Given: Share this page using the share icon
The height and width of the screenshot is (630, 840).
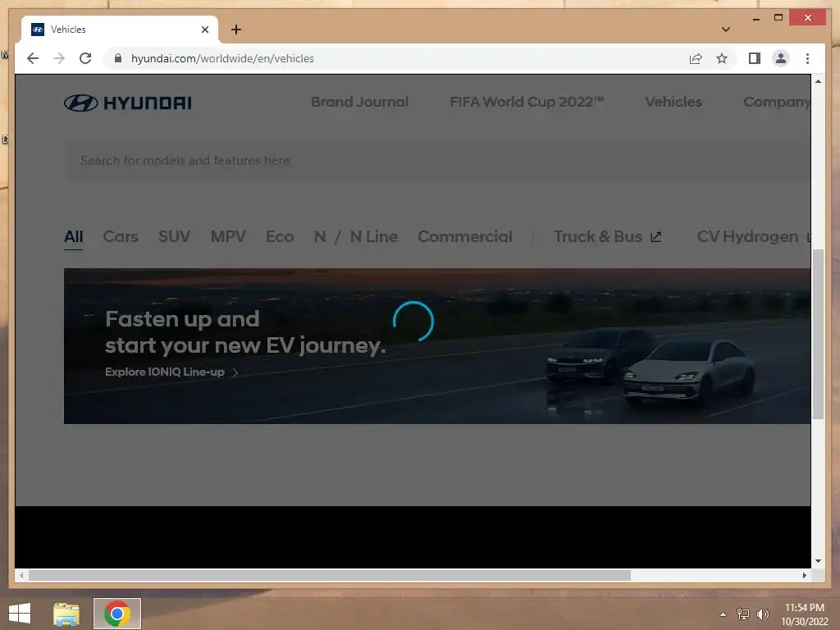Looking at the screenshot, I should pos(696,58).
